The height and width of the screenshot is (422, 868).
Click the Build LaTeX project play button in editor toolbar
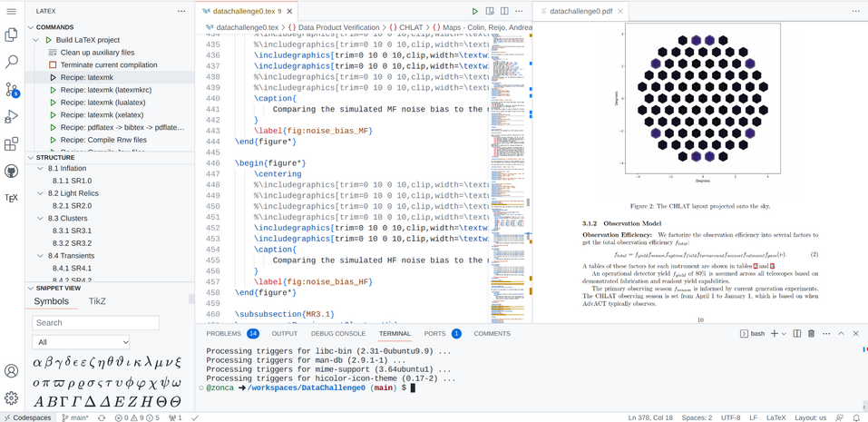pyautogui.click(x=474, y=12)
